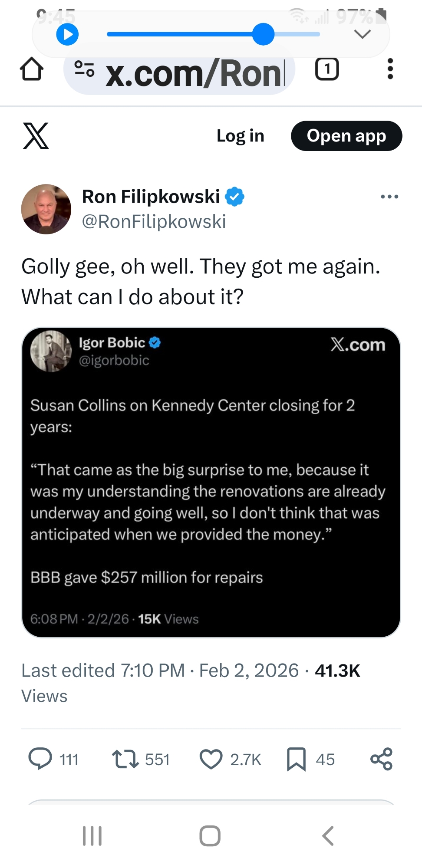
Task: Click the X logo
Action: (x=36, y=136)
